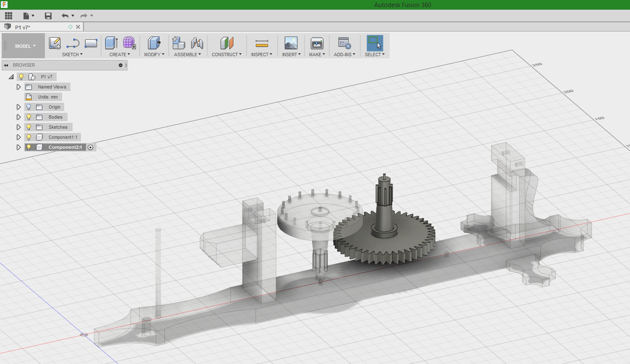
Task: Select the Offset Plane construct tool
Action: point(226,43)
